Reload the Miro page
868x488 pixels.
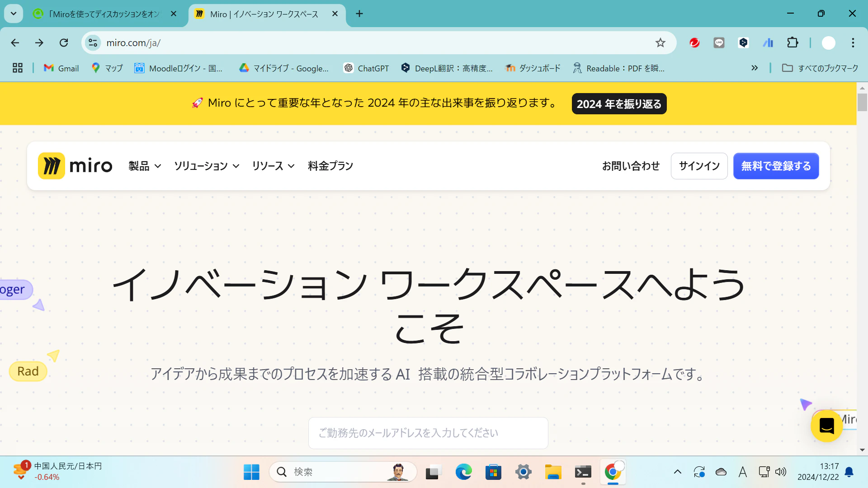pos(64,43)
